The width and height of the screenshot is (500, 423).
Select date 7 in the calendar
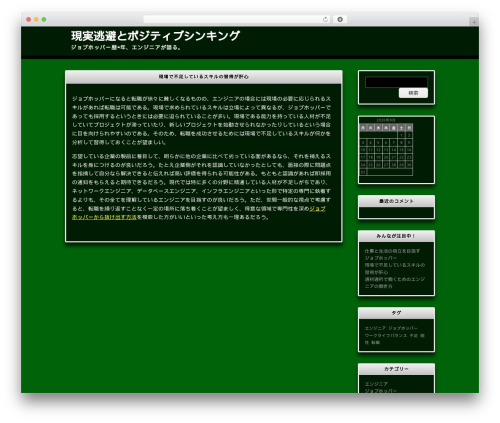[394, 143]
